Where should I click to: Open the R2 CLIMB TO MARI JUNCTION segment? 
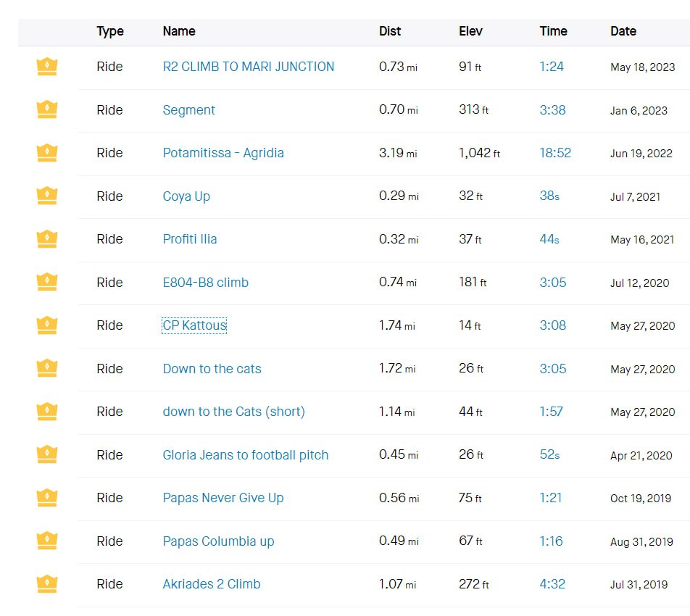tap(248, 67)
